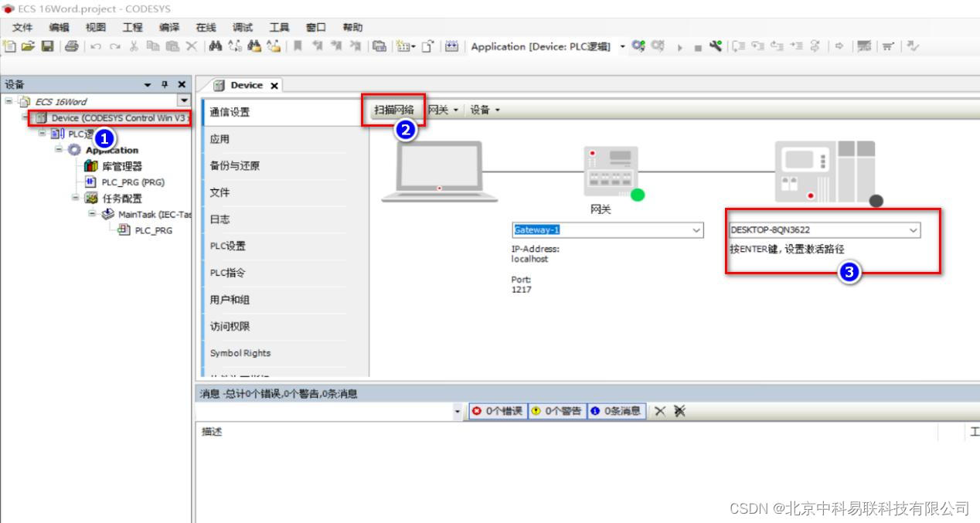Open the 调试 menu
Viewport: 980px width, 523px height.
(x=243, y=27)
